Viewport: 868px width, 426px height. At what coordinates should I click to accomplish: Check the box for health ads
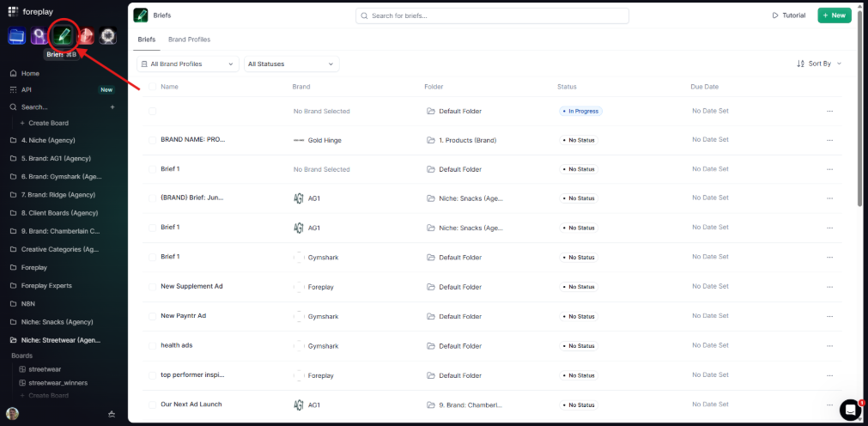[x=152, y=345]
